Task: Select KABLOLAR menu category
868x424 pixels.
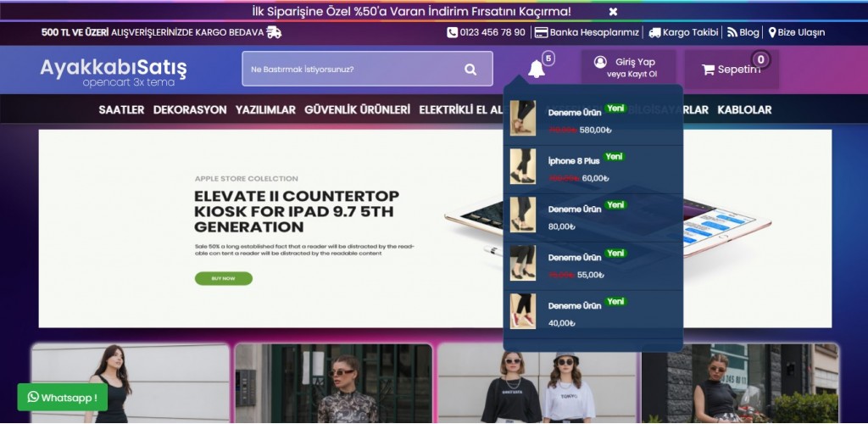Action: click(x=744, y=109)
